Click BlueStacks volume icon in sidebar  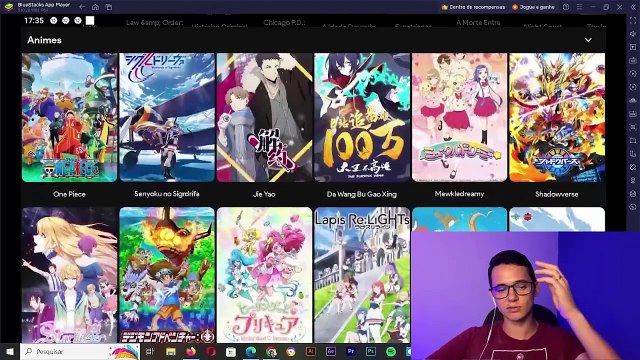pos(633,33)
